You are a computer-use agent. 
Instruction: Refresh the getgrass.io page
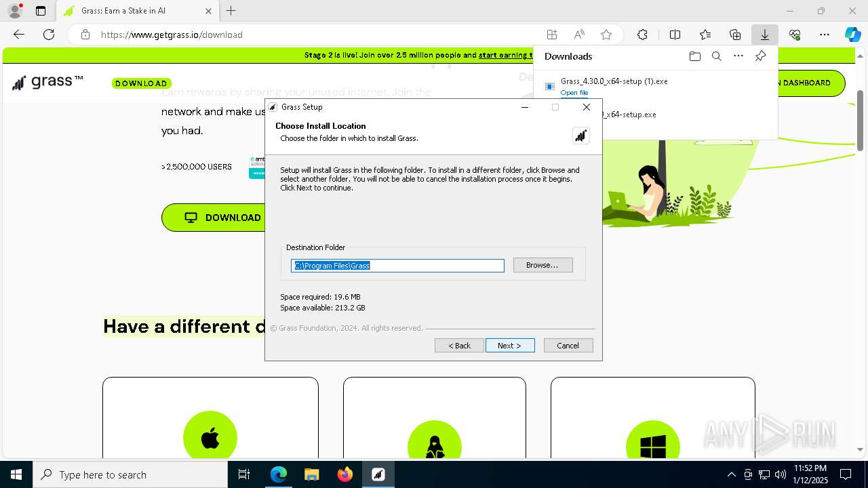pos(49,35)
